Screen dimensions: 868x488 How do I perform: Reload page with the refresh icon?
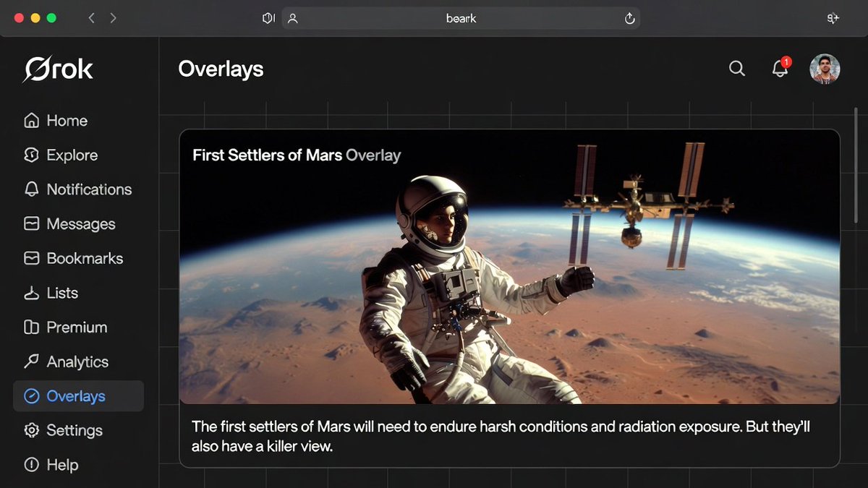pyautogui.click(x=629, y=18)
